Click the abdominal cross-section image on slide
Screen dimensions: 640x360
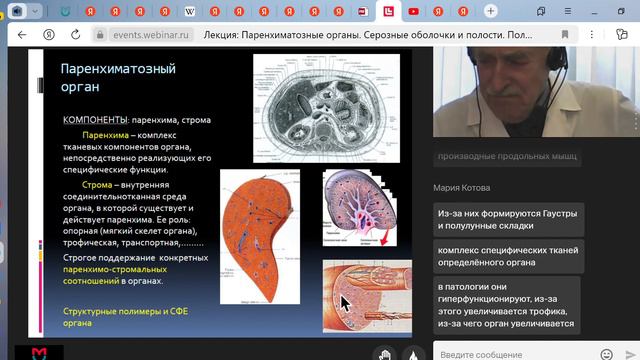point(327,108)
